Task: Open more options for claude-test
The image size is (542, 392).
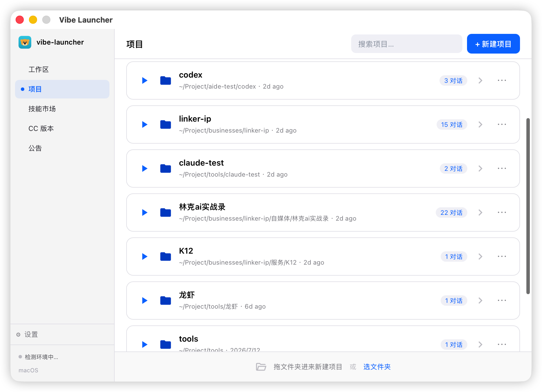Action: coord(502,168)
